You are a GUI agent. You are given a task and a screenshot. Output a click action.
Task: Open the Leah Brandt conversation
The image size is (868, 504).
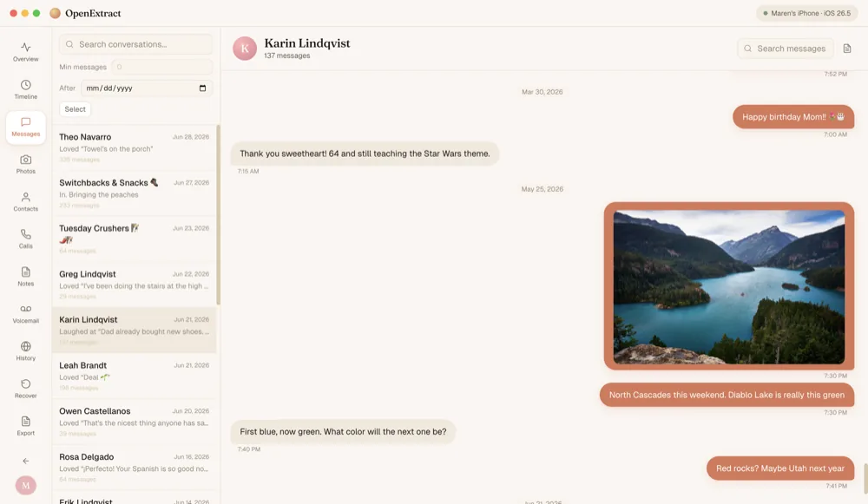click(134, 376)
